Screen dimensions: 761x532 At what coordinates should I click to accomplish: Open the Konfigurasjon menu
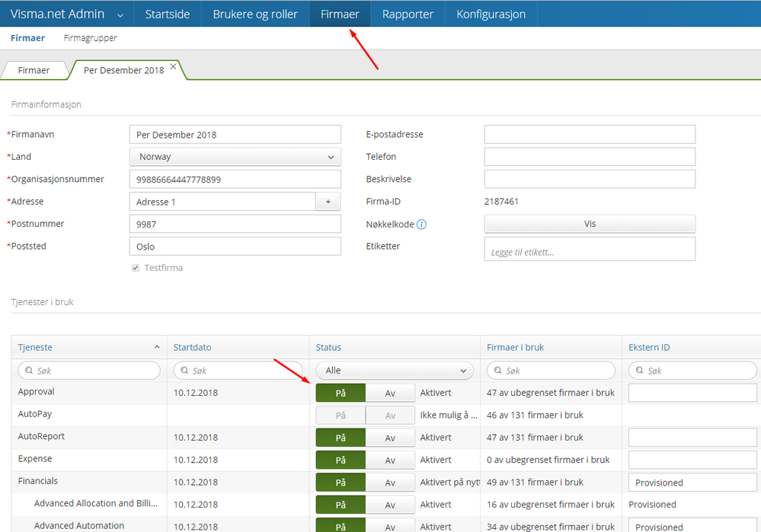click(x=491, y=14)
